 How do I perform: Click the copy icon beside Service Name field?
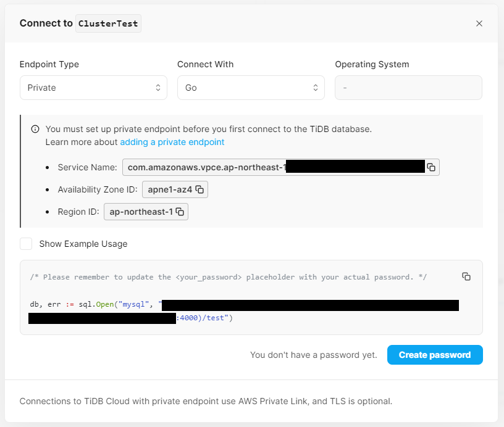coord(431,167)
